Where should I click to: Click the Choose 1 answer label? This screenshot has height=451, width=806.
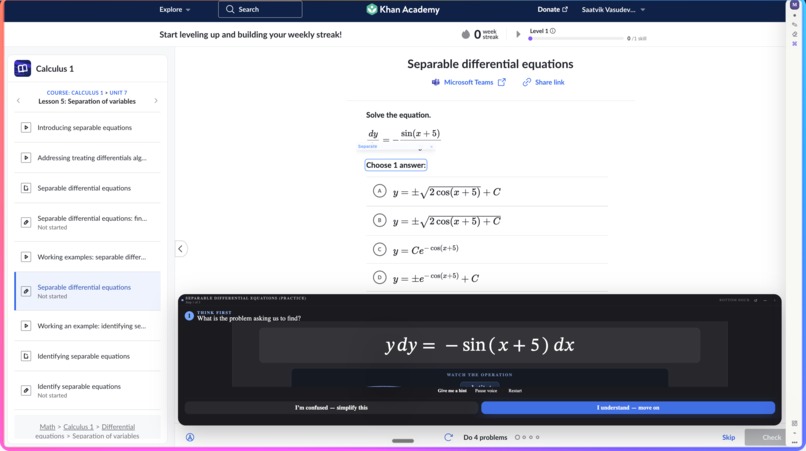[396, 165]
